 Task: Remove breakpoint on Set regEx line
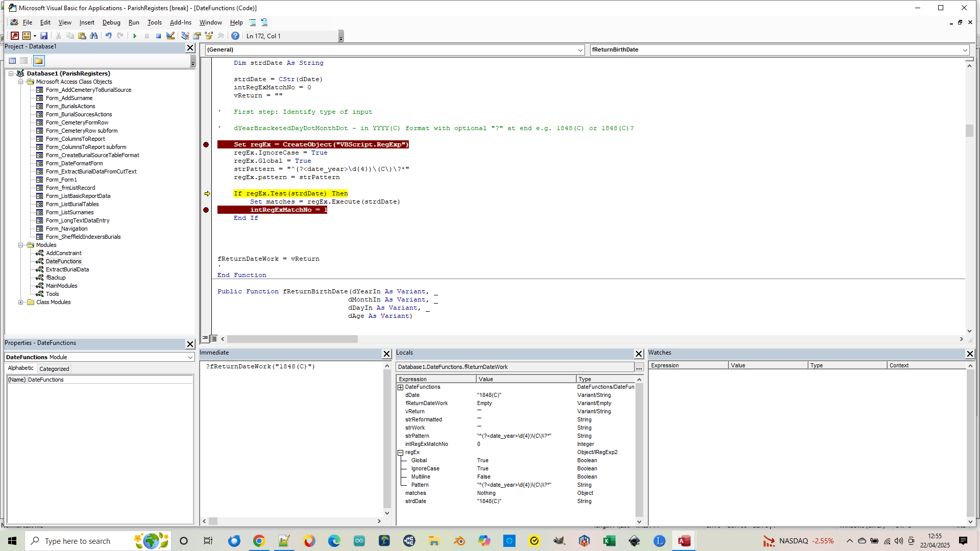pos(206,145)
